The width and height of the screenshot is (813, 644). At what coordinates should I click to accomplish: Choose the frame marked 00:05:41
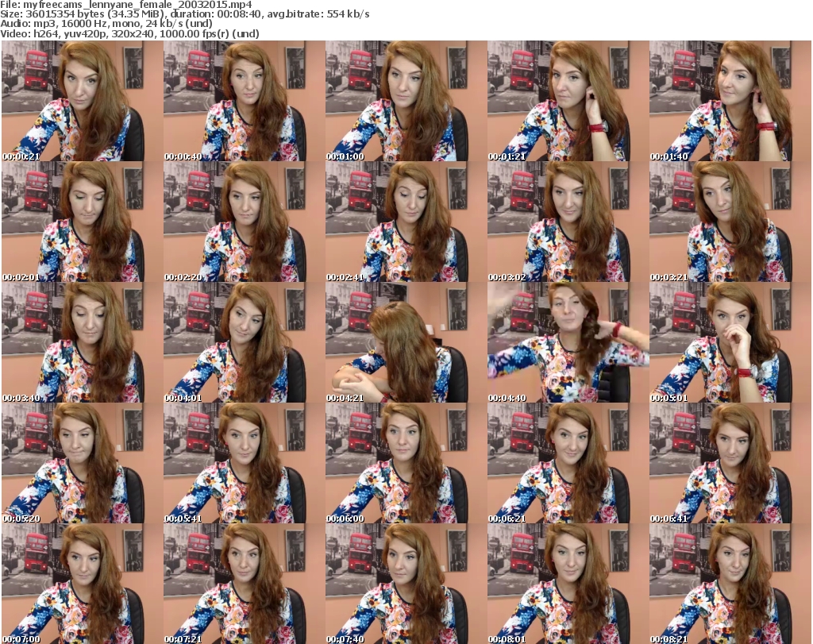coord(245,464)
